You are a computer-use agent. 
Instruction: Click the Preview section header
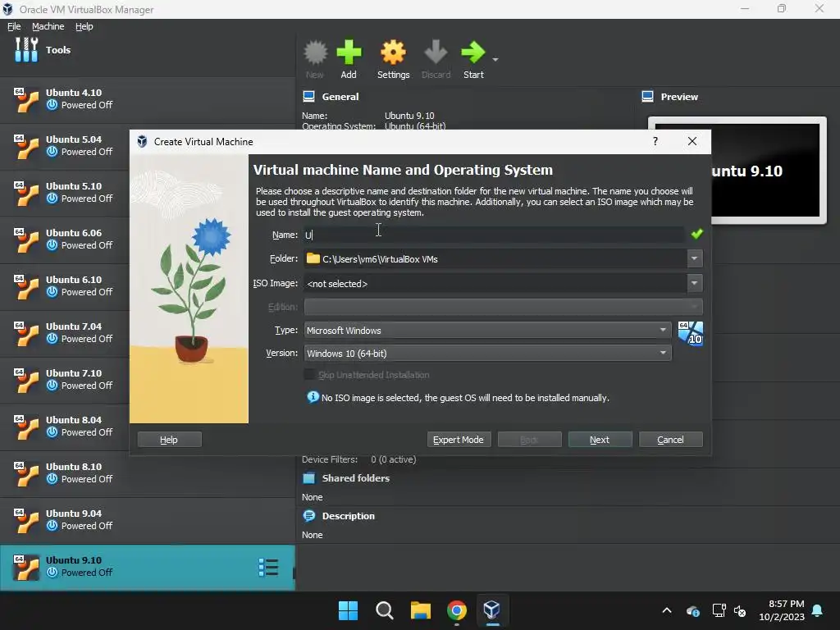point(678,97)
